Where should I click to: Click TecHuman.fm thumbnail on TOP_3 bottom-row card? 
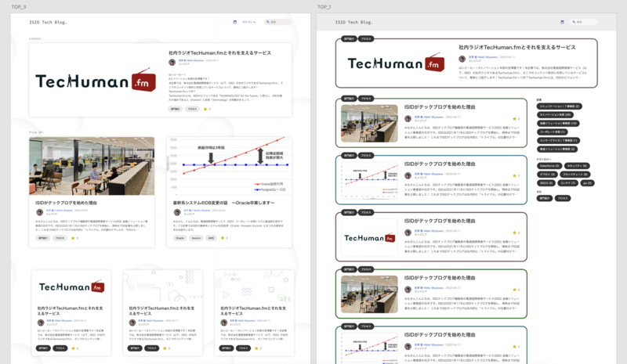coord(71,287)
